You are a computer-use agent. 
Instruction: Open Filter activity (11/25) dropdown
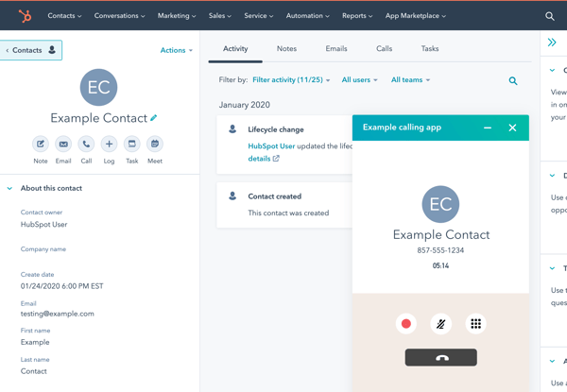click(291, 80)
